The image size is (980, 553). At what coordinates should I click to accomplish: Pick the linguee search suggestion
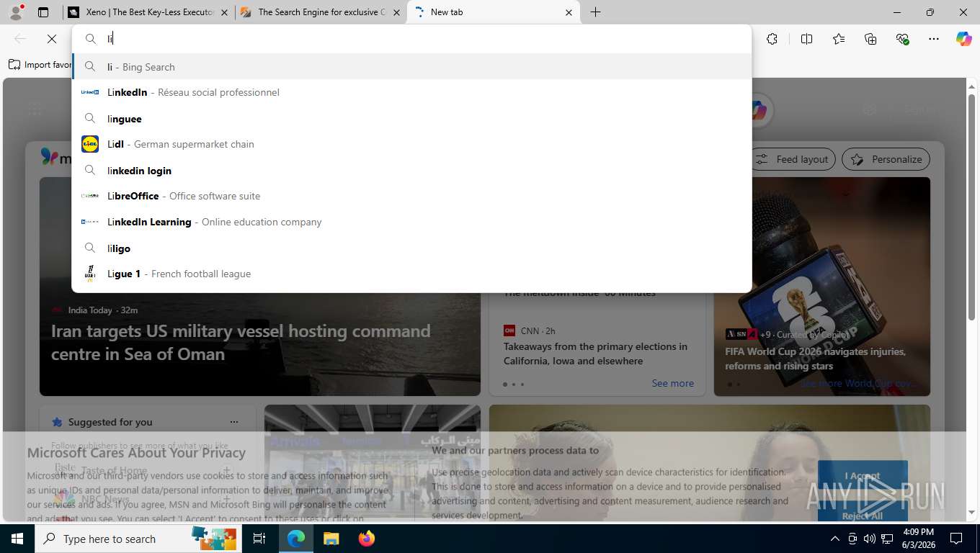point(411,118)
